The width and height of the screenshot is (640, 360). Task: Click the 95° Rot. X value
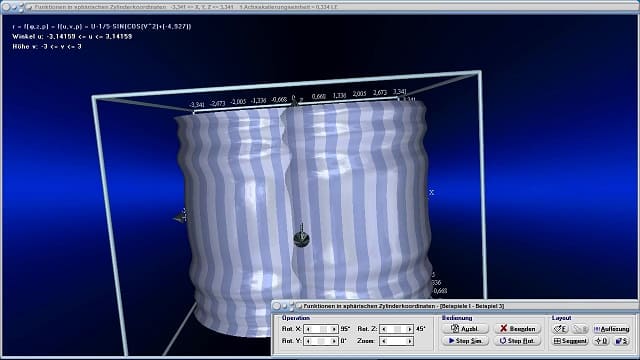(x=345, y=329)
